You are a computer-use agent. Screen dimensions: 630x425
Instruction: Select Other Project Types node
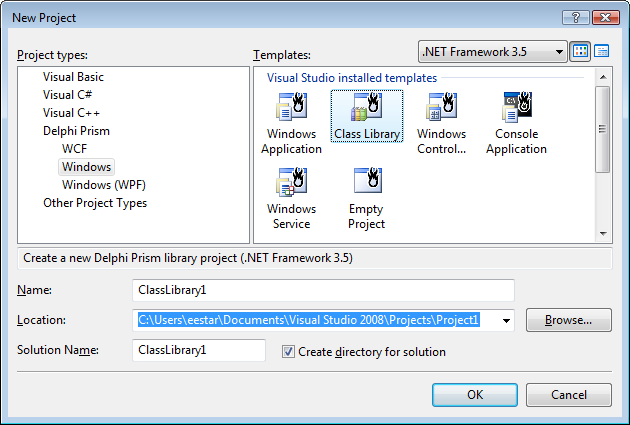[95, 203]
